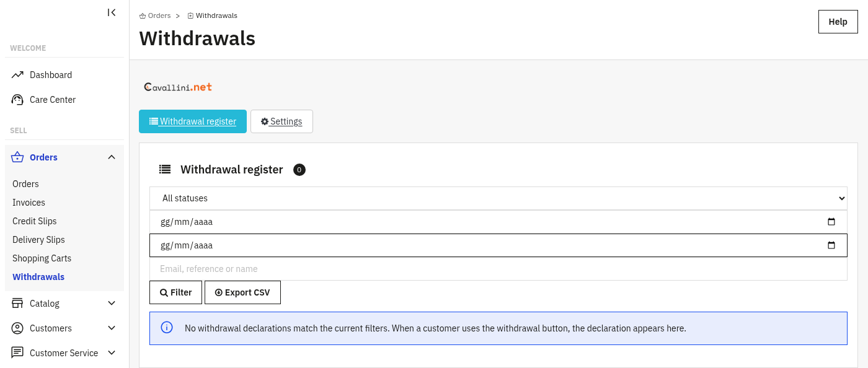Click the Customers person icon
The width and height of the screenshot is (868, 368).
point(17,328)
